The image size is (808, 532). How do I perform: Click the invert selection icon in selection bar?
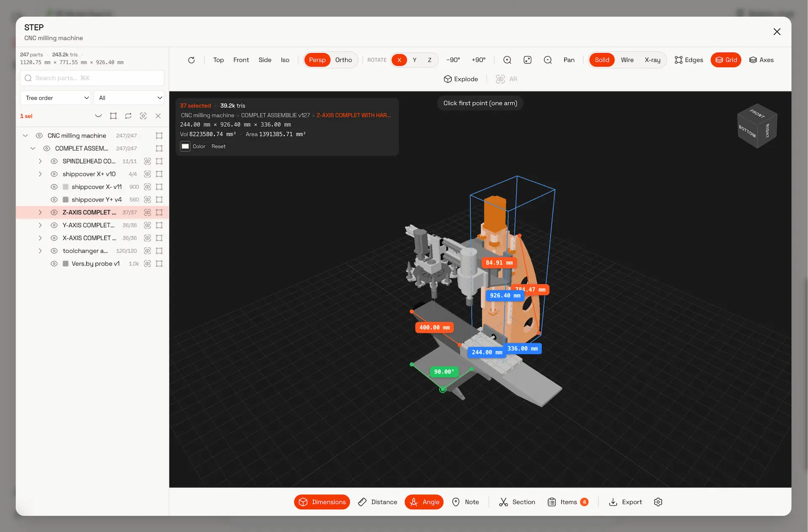(128, 116)
